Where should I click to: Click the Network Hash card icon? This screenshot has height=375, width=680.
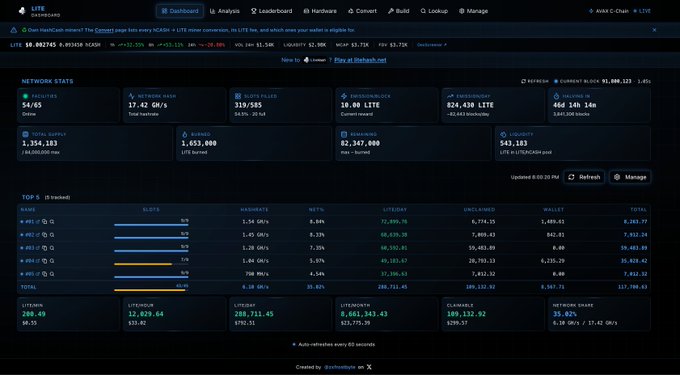[x=131, y=96]
